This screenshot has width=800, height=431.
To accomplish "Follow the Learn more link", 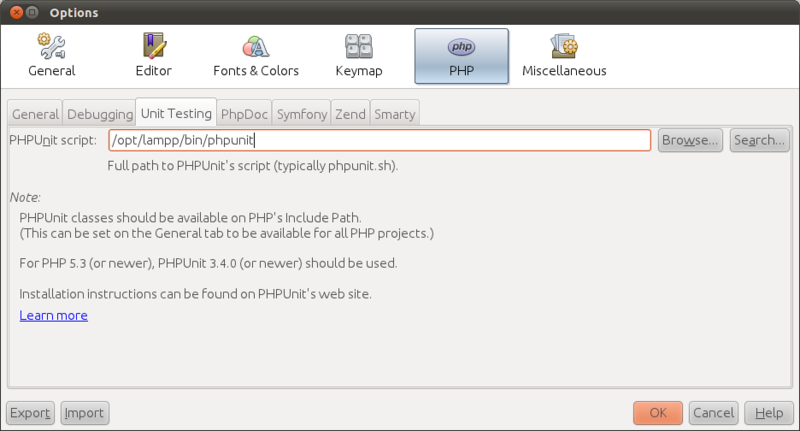I will pyautogui.click(x=54, y=316).
